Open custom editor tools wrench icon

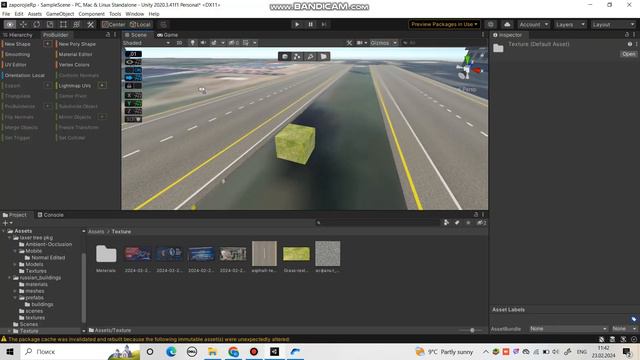click(x=90, y=24)
